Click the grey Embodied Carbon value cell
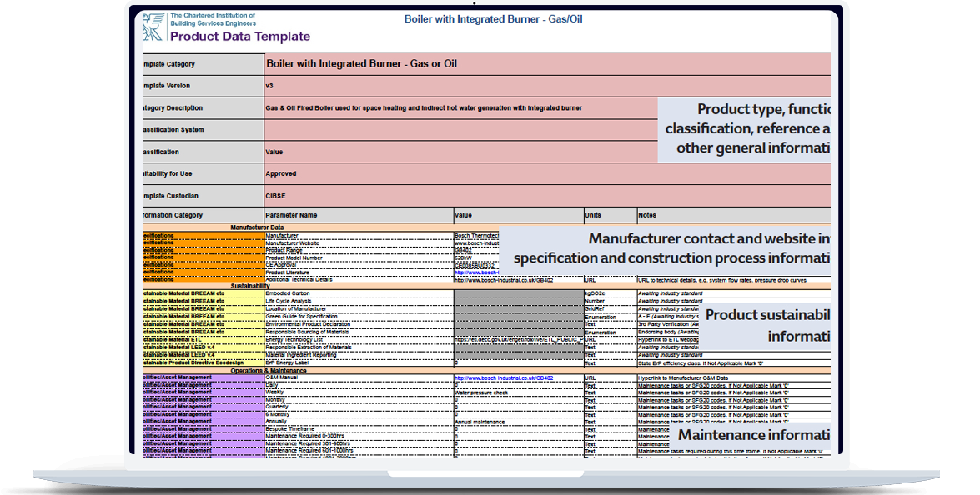This screenshot has height=495, width=980. pos(518,294)
